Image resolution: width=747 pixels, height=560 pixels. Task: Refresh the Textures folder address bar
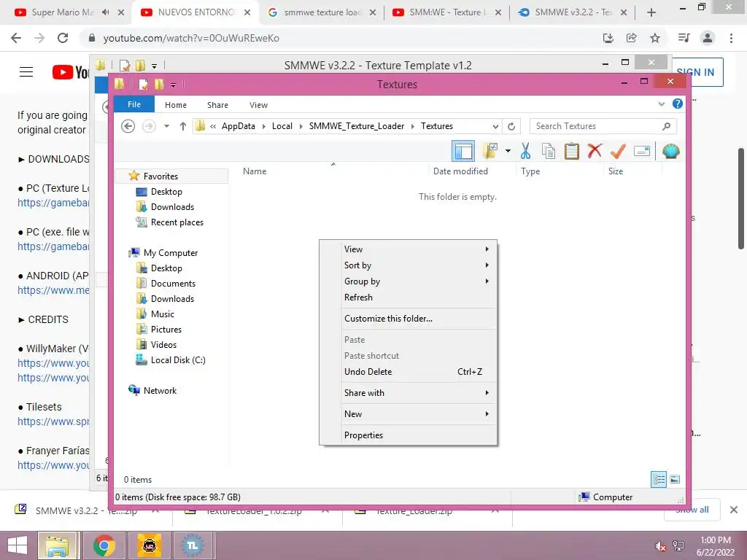[x=511, y=126]
